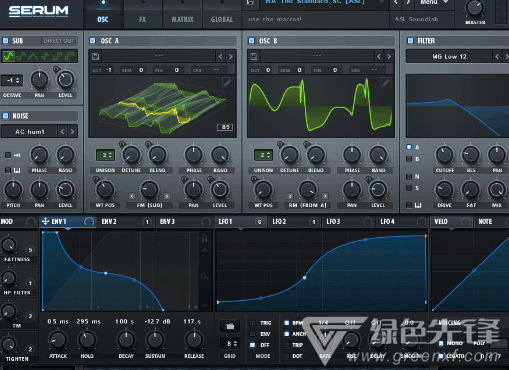Click OSC B wavetable save disk icon

click(x=254, y=56)
